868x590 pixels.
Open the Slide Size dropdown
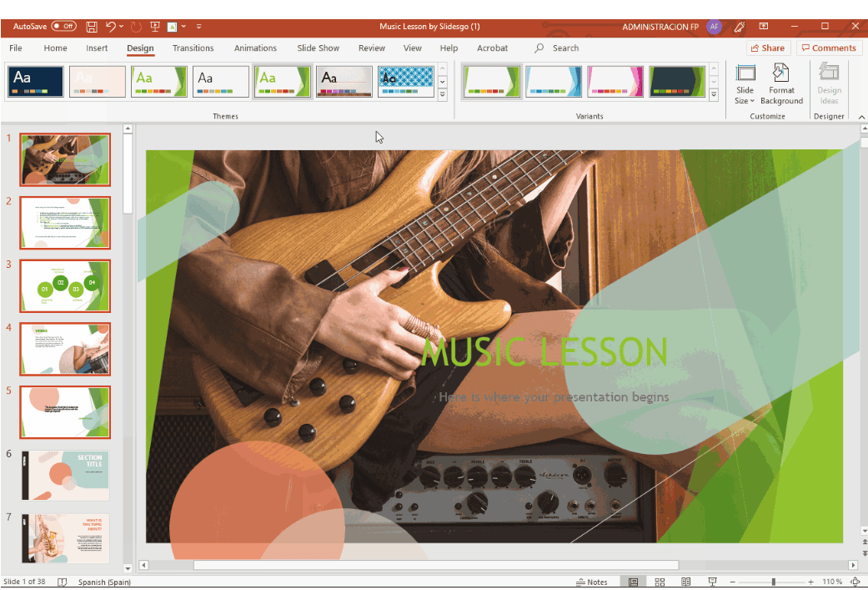[745, 84]
